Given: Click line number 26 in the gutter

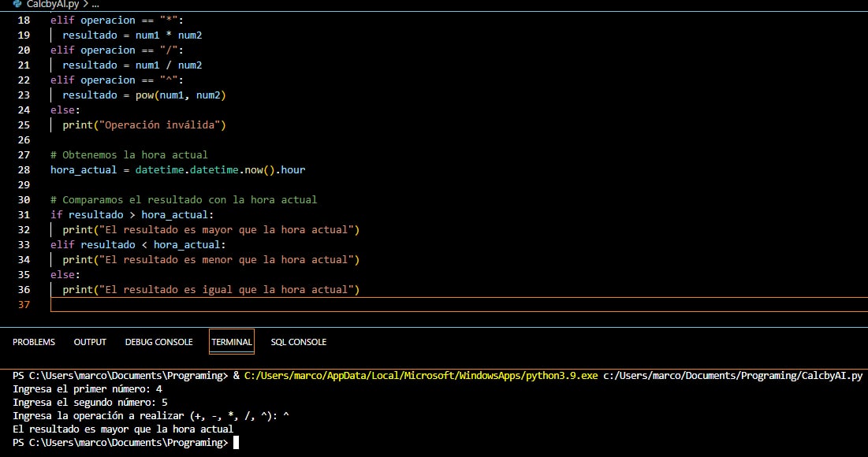Looking at the screenshot, I should click(24, 139).
